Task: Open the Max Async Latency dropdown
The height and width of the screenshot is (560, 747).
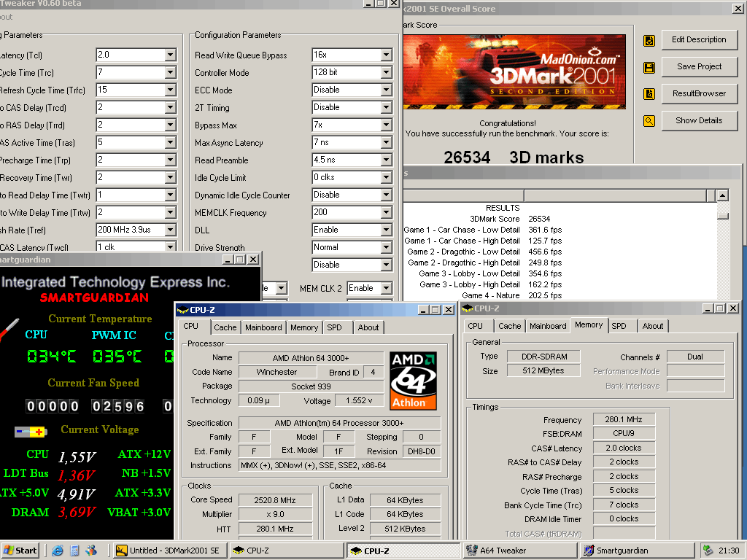Action: tap(387, 142)
